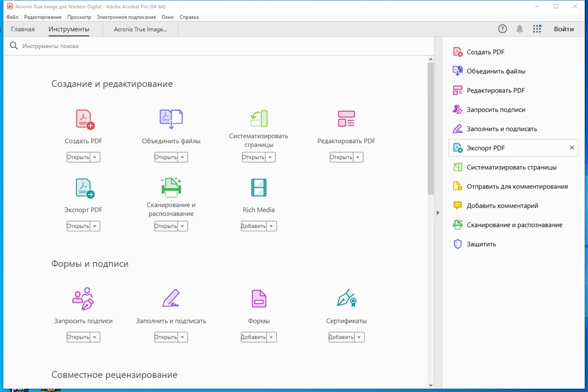Screen dimensions: 588x392
Task: Expand dropdown arrow beside Открыть under Создать PDF
Action: 95,157
